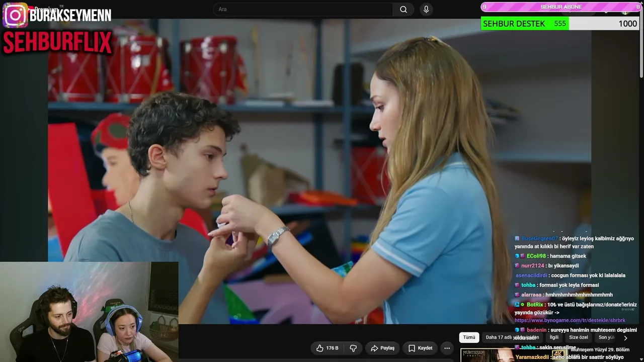Screen dimensions: 644x362
Task: Click chat username nurr2124
Action: 533,265
